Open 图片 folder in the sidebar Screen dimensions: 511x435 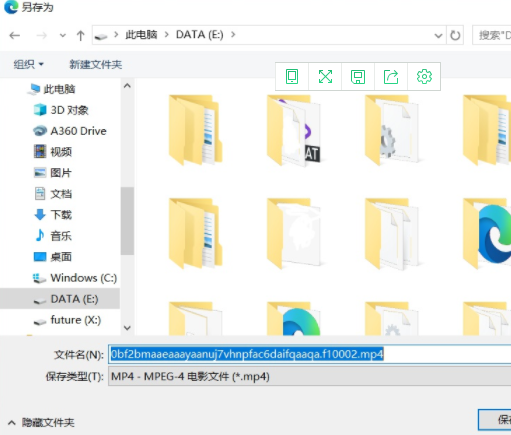53,173
